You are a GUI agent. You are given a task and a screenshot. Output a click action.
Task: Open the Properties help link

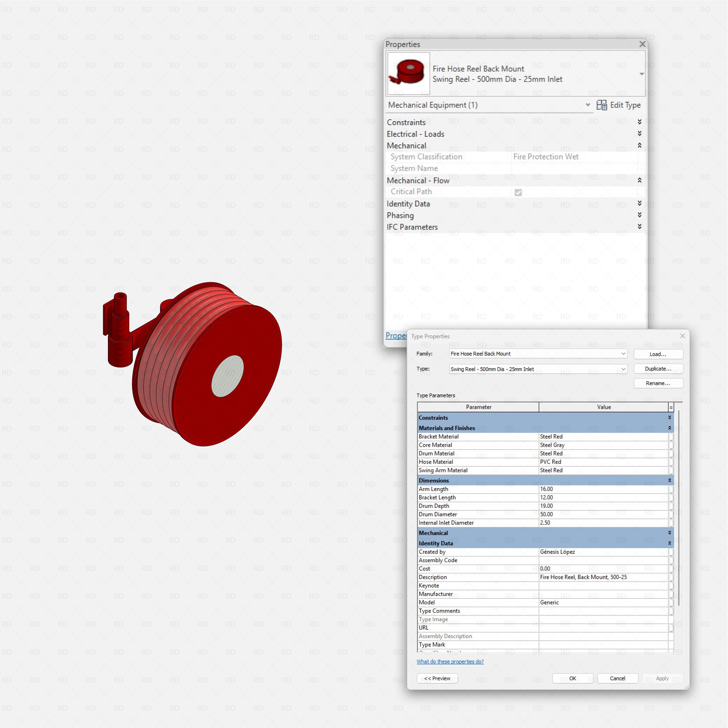pyautogui.click(x=396, y=336)
